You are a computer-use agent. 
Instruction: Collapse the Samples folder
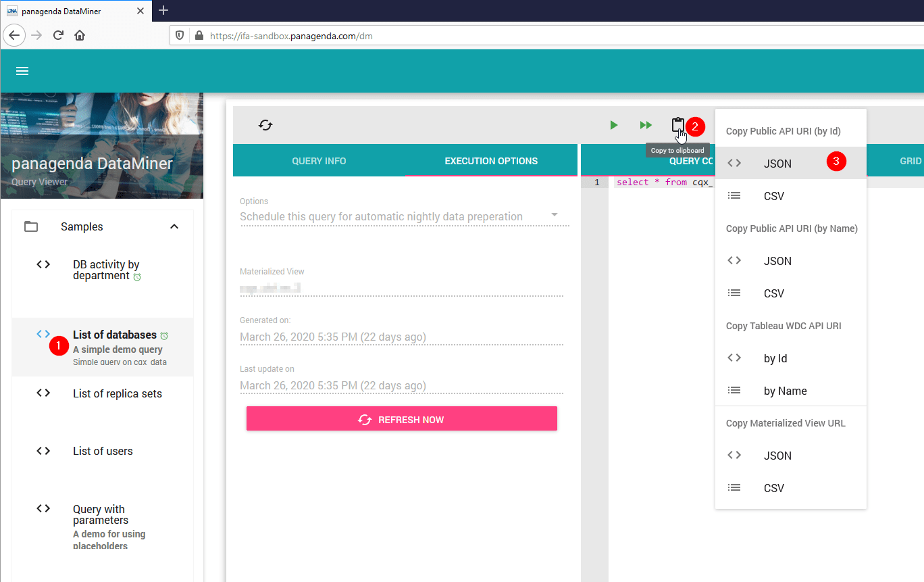click(x=174, y=226)
